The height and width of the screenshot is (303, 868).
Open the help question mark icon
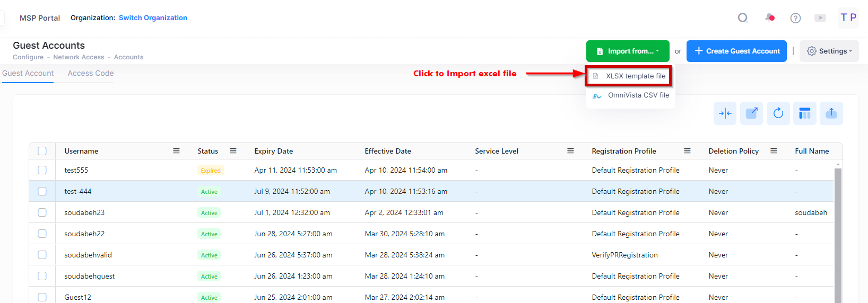pyautogui.click(x=795, y=18)
